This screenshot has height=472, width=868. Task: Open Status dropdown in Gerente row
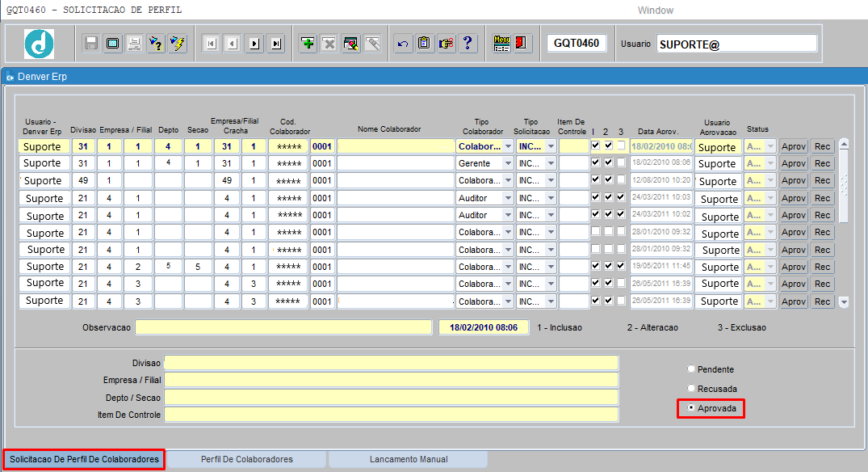770,163
